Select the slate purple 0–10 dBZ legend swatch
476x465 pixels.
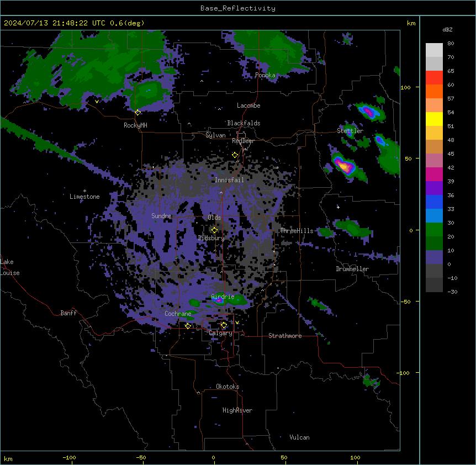click(x=434, y=257)
